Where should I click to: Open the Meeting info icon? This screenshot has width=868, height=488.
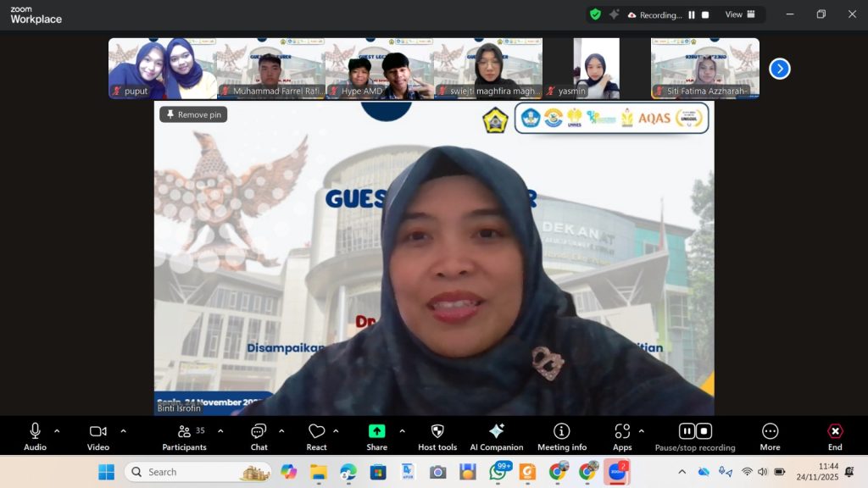[x=561, y=431]
